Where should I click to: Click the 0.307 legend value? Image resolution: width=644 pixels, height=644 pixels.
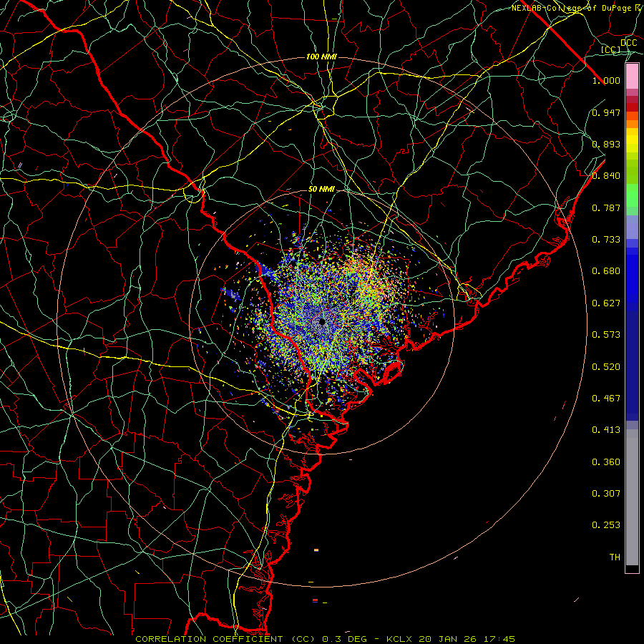click(x=606, y=494)
